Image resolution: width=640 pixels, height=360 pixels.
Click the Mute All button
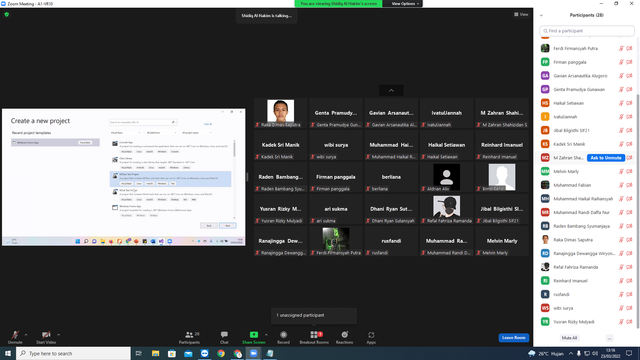tap(569, 338)
